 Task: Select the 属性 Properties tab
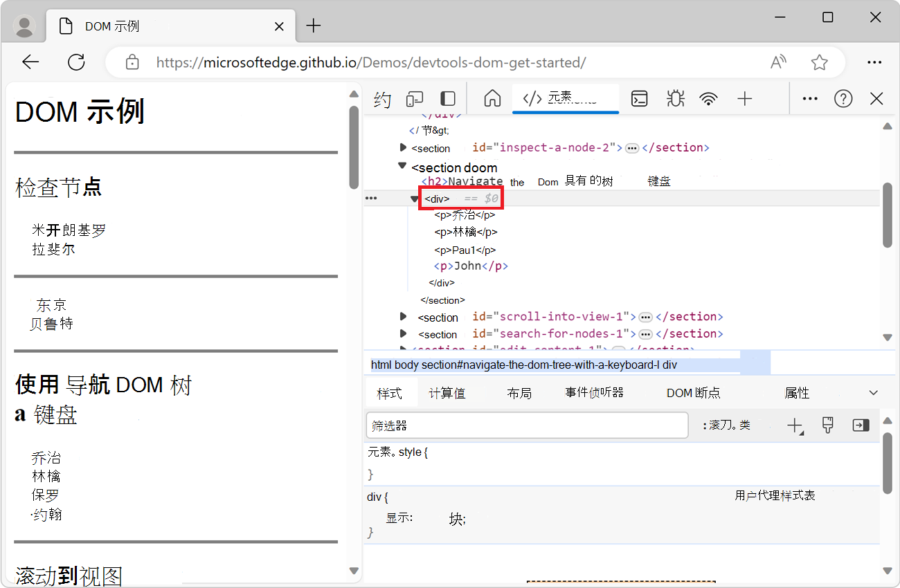[797, 393]
